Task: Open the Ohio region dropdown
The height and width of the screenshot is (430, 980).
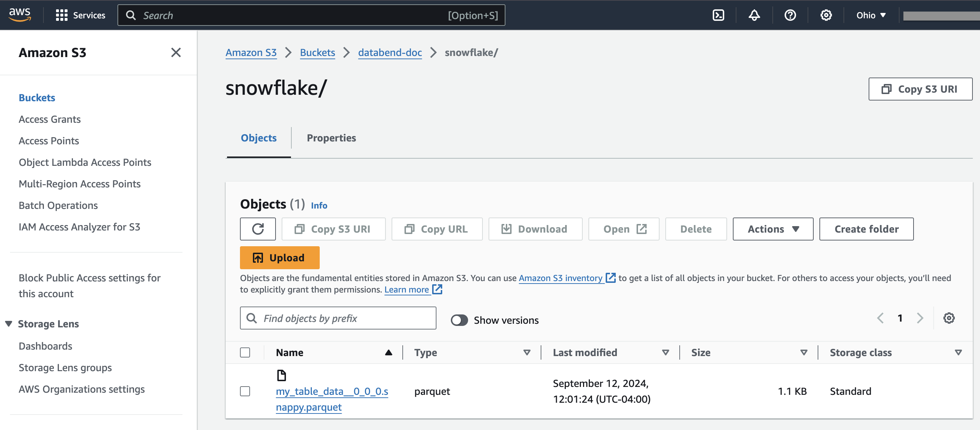Action: (871, 15)
